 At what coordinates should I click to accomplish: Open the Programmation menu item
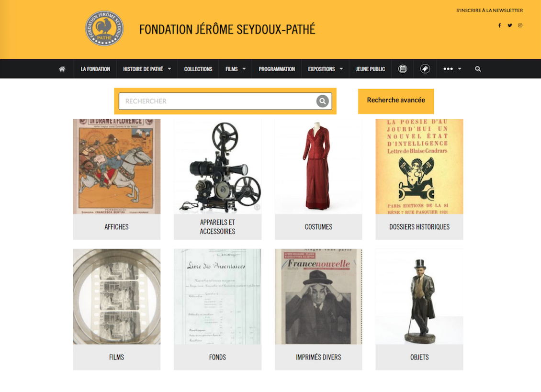pos(277,69)
